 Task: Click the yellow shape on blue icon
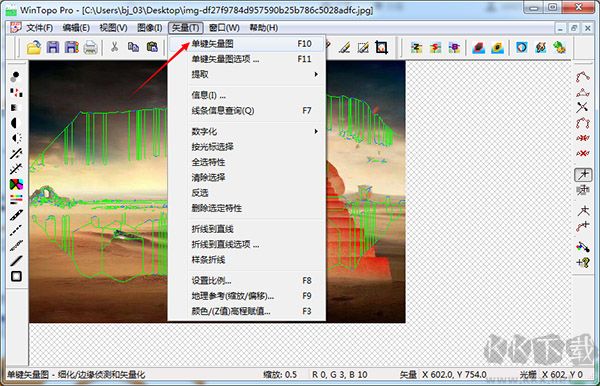coord(497,48)
